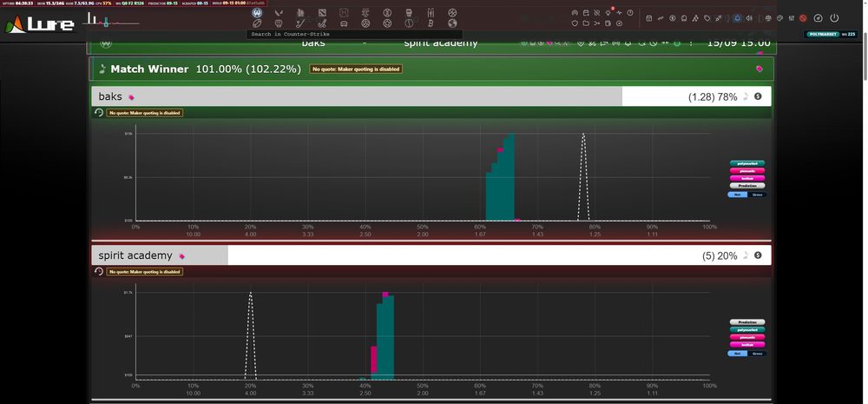Open the calendar icon in right toolbar
This screenshot has width=868, height=404.
pos(648,18)
